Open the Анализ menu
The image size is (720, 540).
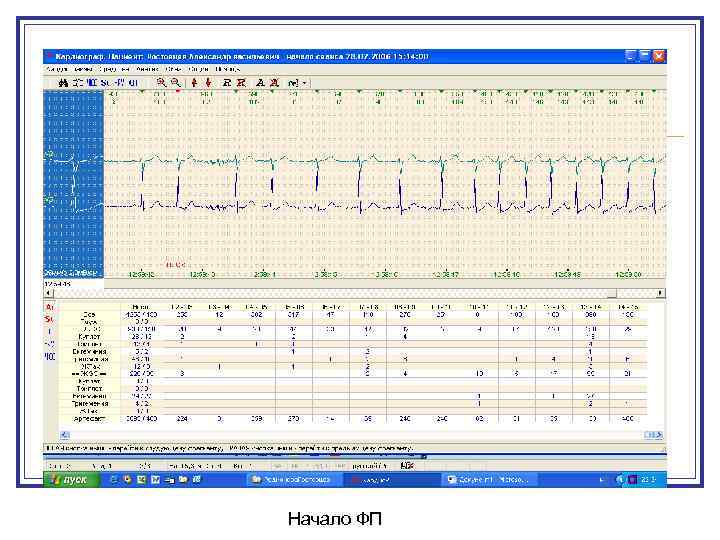pyautogui.click(x=147, y=69)
